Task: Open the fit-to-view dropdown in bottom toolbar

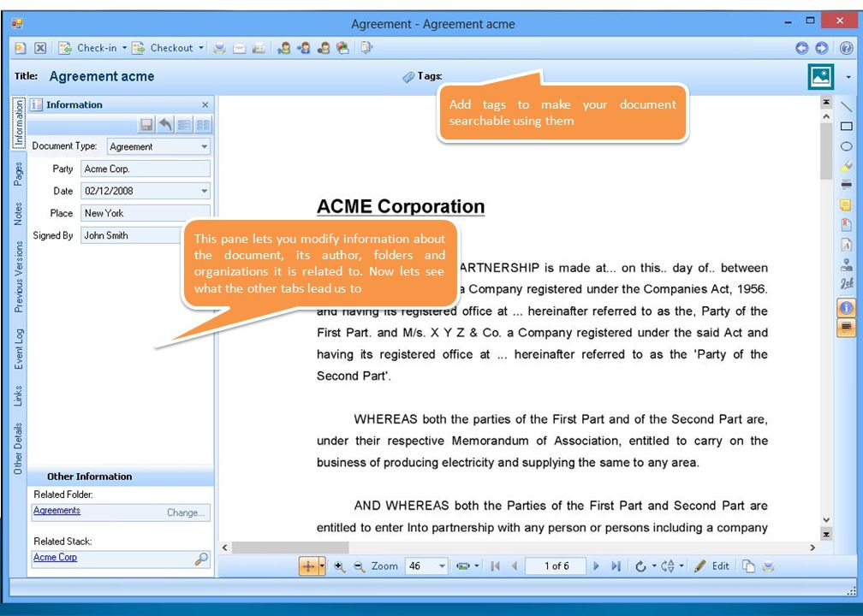Action: (x=476, y=566)
